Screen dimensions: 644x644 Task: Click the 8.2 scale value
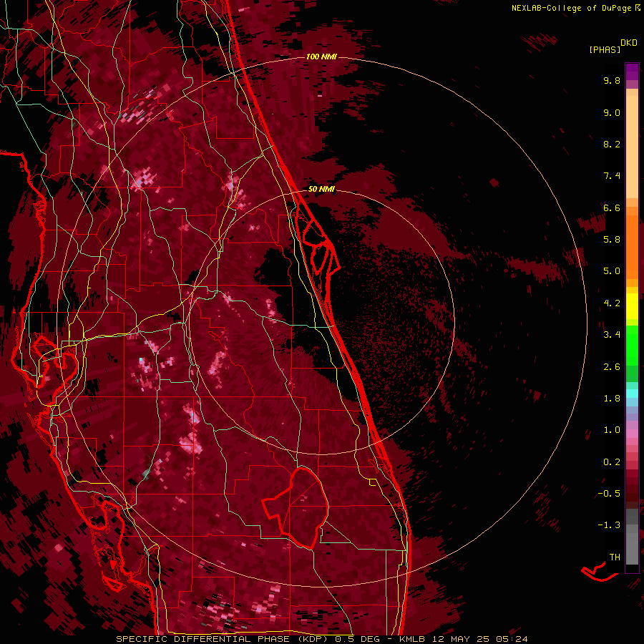[612, 144]
